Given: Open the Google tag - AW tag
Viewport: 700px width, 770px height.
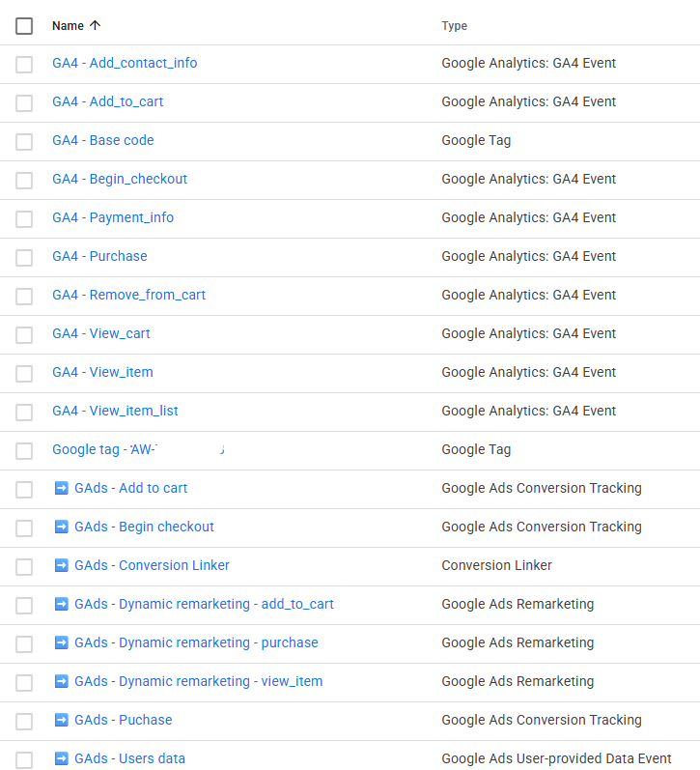Looking at the screenshot, I should pyautogui.click(x=138, y=449).
